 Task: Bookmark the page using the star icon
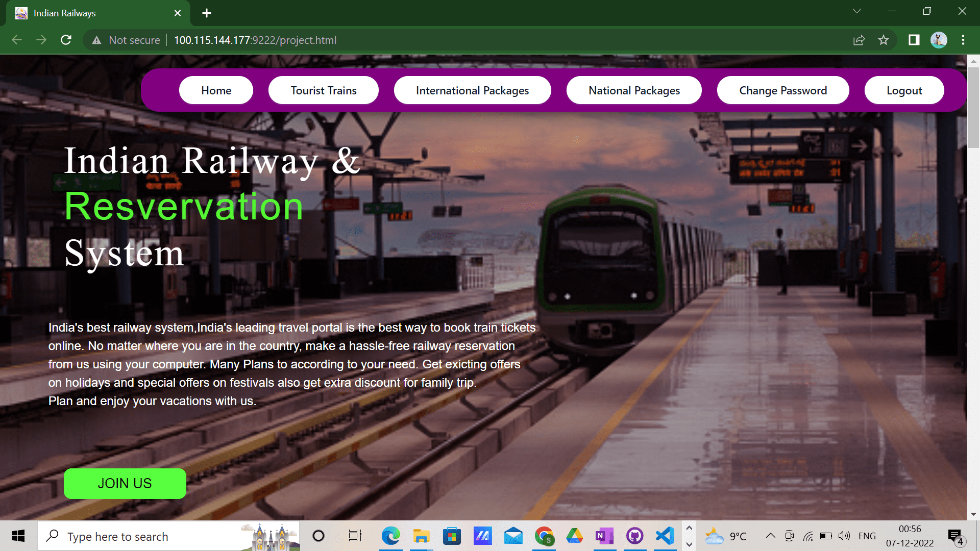click(884, 40)
